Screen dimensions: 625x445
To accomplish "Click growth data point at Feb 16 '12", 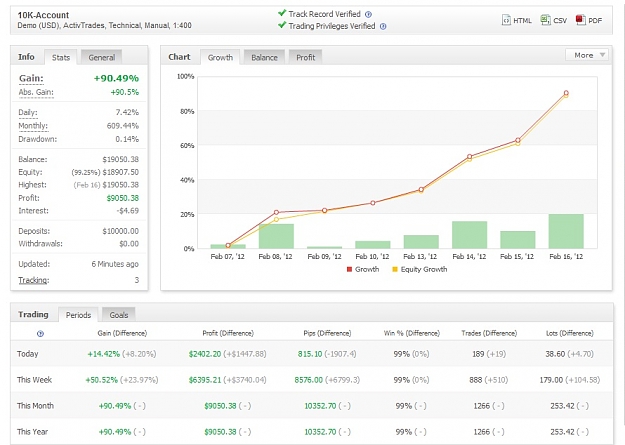I will 566,93.
